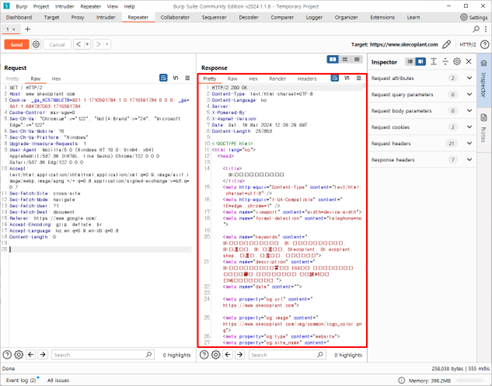Switch to the Intruder tab
The width and height of the screenshot is (492, 386).
tap(106, 17)
